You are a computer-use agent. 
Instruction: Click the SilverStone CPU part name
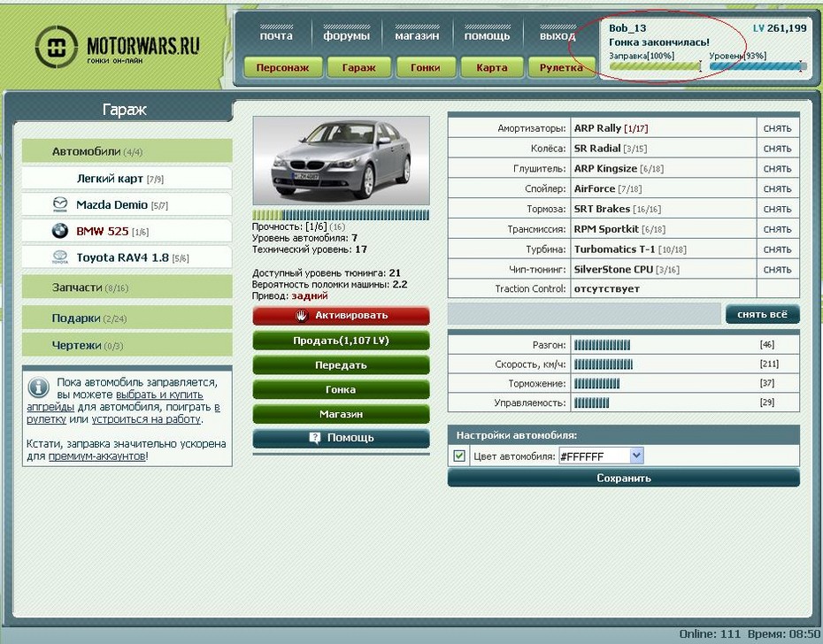613,269
